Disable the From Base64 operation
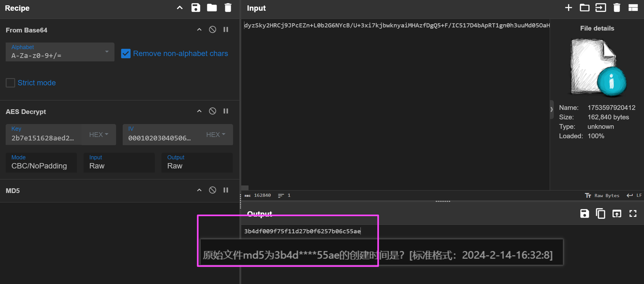This screenshot has width=644, height=284. point(213,30)
